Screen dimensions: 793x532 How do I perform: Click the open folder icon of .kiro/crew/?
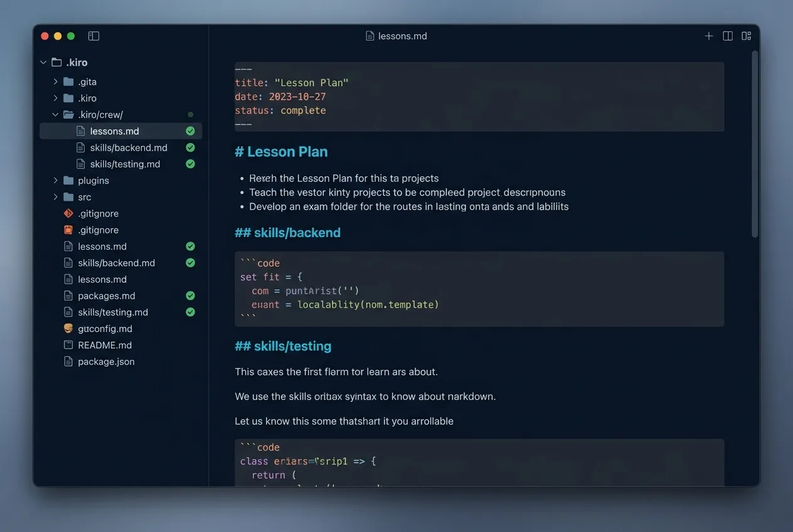(68, 115)
